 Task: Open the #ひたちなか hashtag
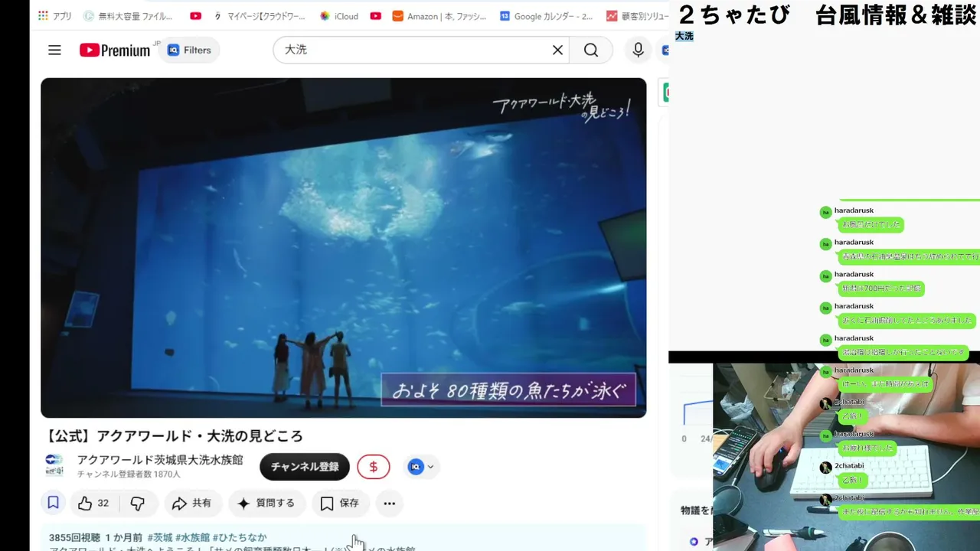240,537
